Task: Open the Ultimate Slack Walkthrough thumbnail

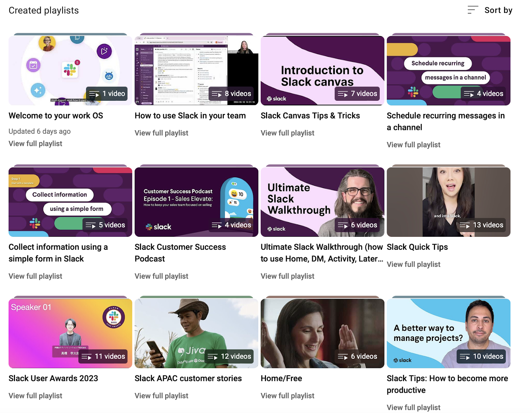Action: [323, 202]
